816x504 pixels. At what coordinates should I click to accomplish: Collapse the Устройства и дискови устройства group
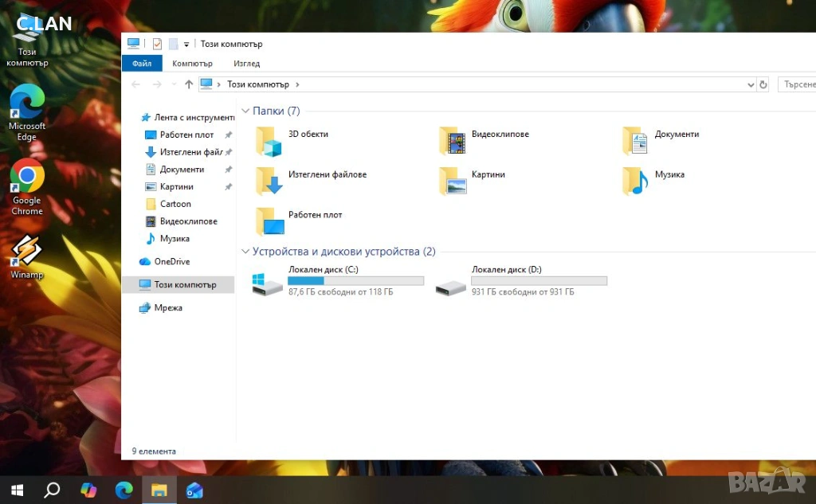point(245,252)
